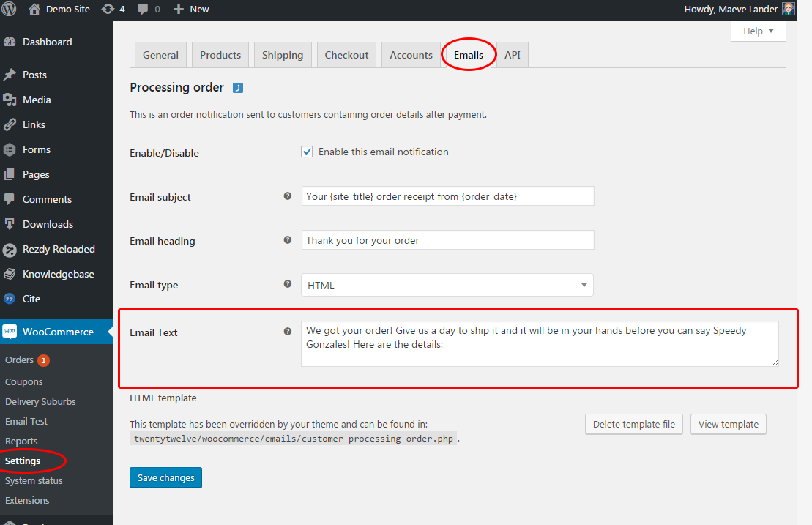The image size is (812, 525).
Task: Click the WooCommerce sidebar icon
Action: (10, 331)
